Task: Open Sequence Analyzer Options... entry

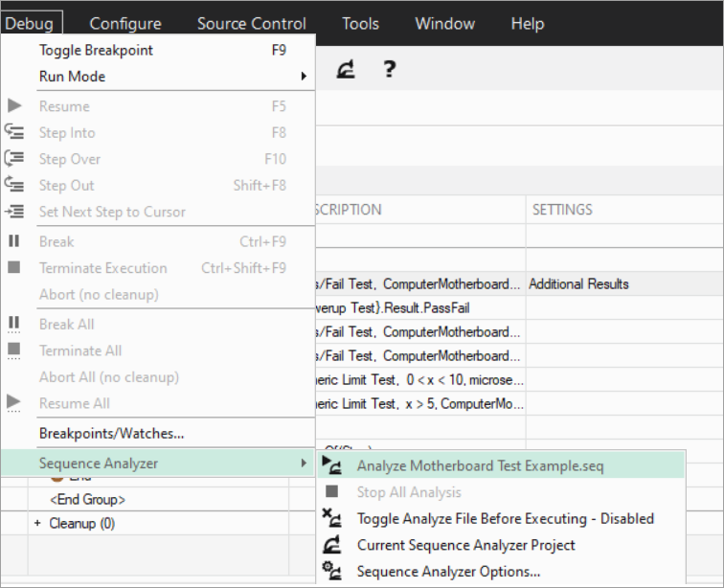Action: (x=501, y=572)
